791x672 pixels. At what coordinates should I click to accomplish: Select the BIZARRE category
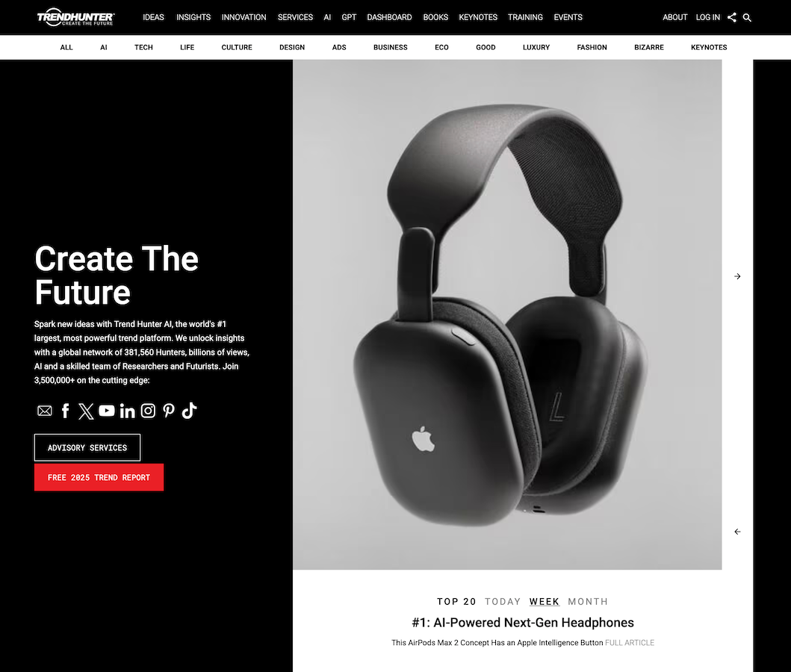click(649, 47)
